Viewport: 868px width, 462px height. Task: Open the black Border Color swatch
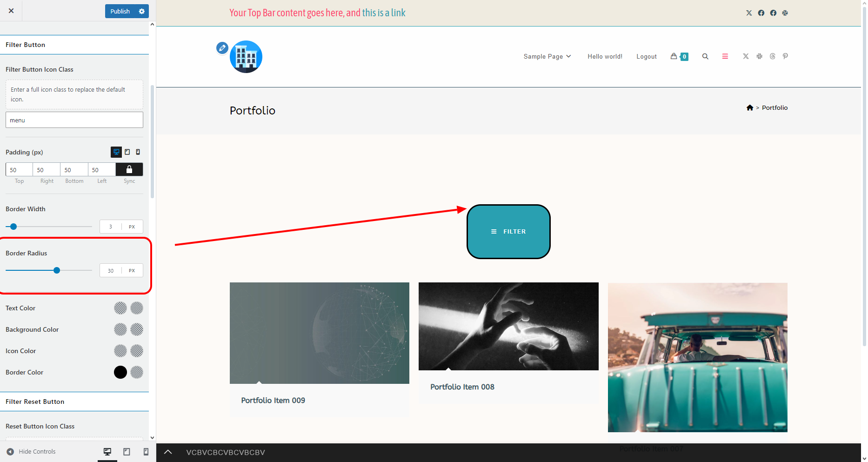(120, 372)
